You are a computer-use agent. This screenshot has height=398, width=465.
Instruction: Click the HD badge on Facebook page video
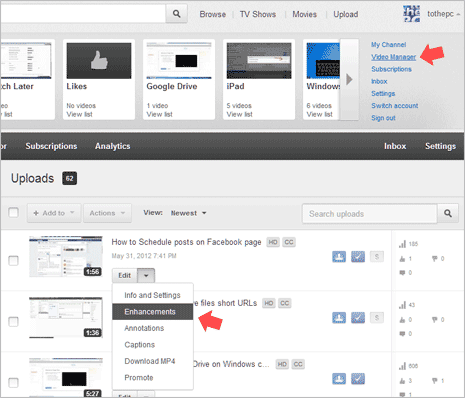[x=273, y=242]
